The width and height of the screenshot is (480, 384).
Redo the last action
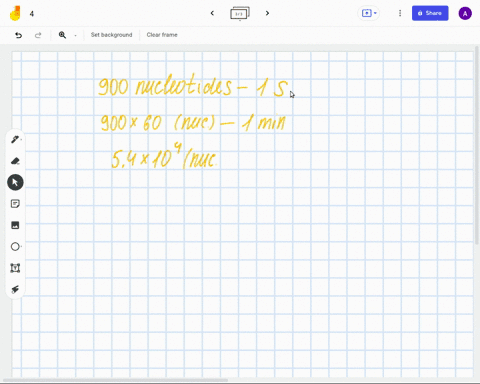click(x=38, y=35)
